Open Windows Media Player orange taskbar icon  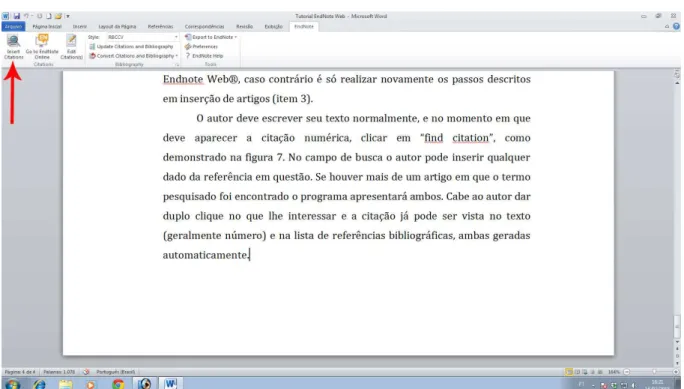tap(91, 384)
